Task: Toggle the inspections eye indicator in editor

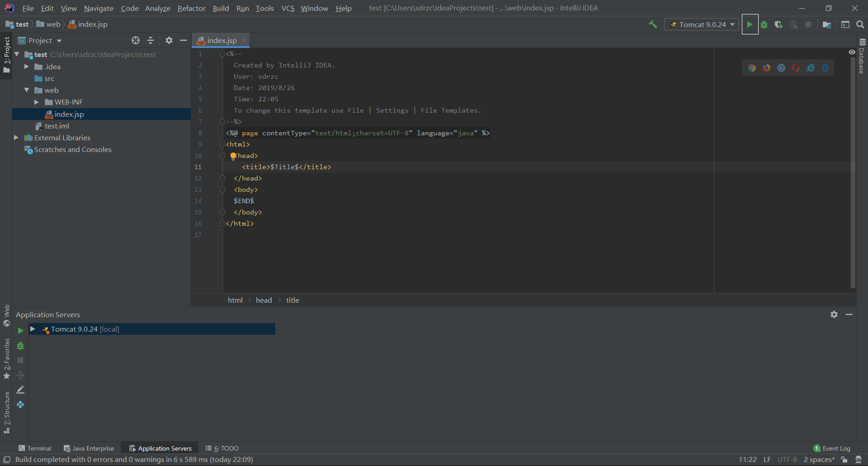Action: click(x=852, y=52)
